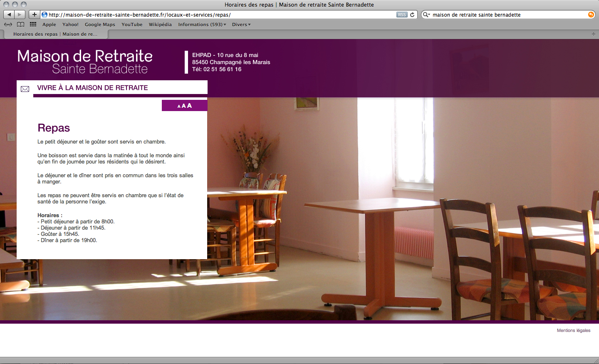599x364 pixels.
Task: Select the smallest text size A
Action: [x=179, y=106]
